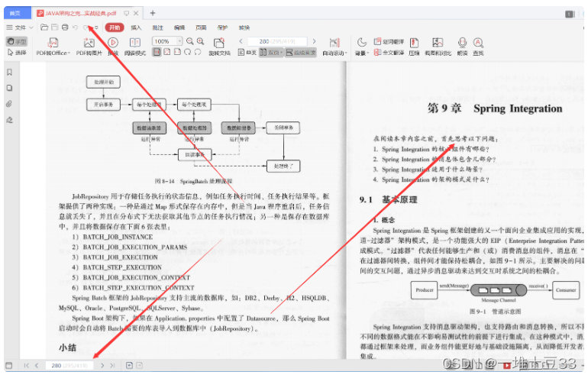Click the undo arrow icon
588x378 pixels.
tap(75, 27)
